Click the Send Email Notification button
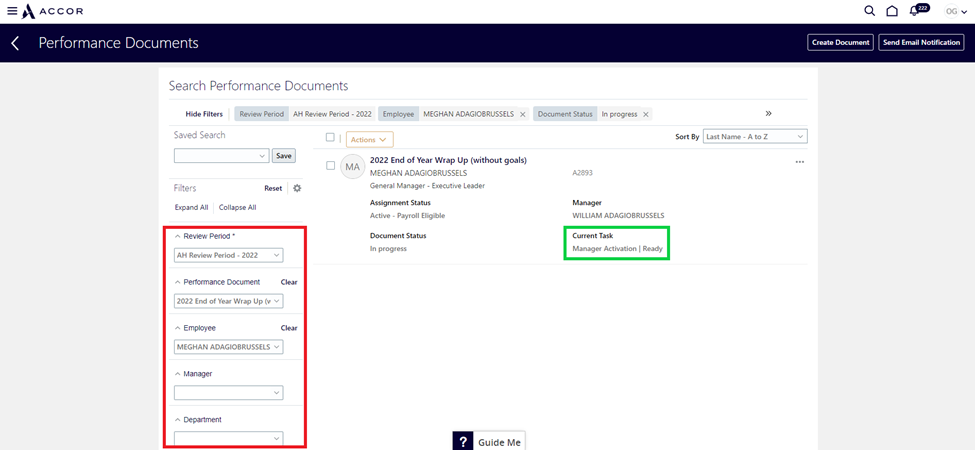 click(922, 42)
